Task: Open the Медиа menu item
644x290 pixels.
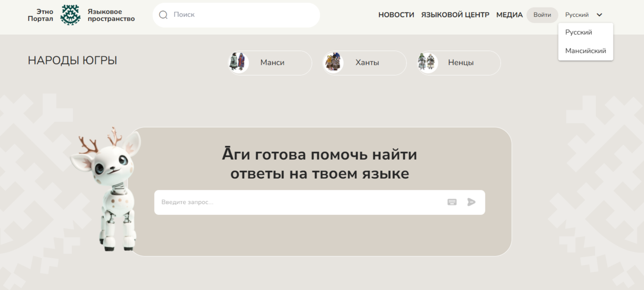Action: coord(509,15)
